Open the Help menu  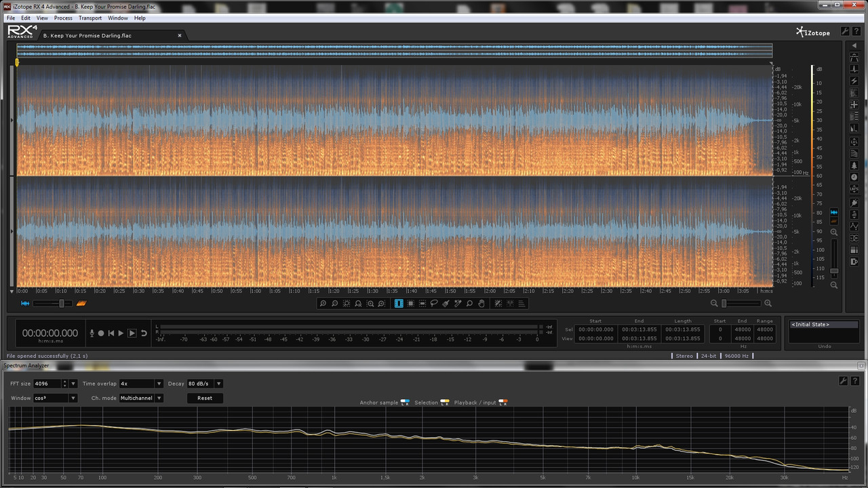pyautogui.click(x=140, y=18)
